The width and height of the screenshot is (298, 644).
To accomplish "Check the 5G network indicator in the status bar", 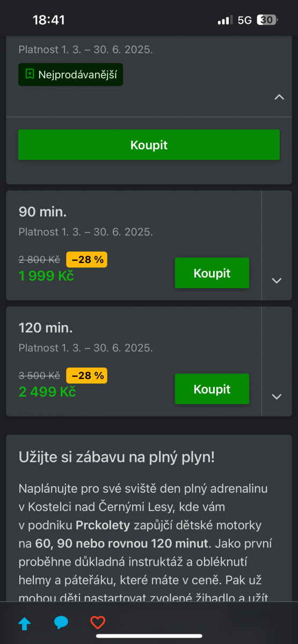I will point(245,20).
